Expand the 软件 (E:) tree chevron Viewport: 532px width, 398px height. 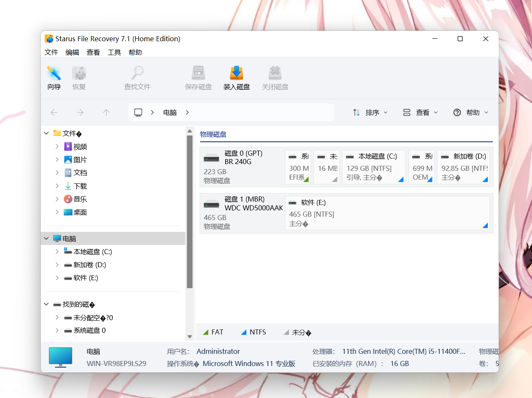57,278
